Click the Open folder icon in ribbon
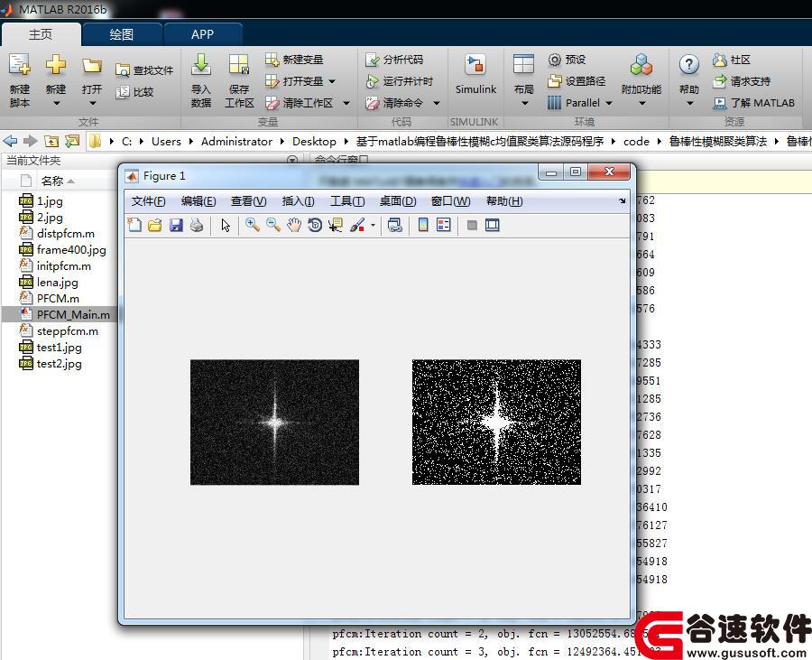 coord(92,66)
